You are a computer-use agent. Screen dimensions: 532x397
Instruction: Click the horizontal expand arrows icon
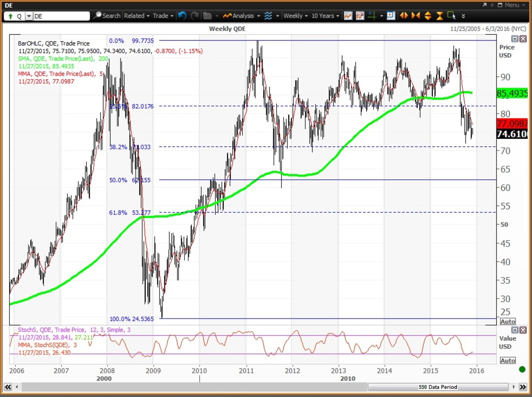point(404,16)
